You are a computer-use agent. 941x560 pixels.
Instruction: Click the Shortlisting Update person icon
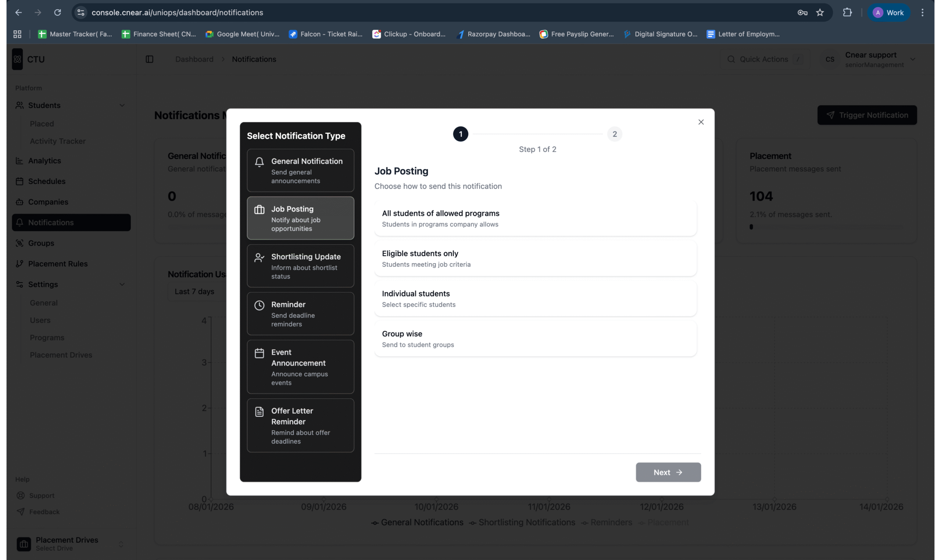click(x=259, y=258)
